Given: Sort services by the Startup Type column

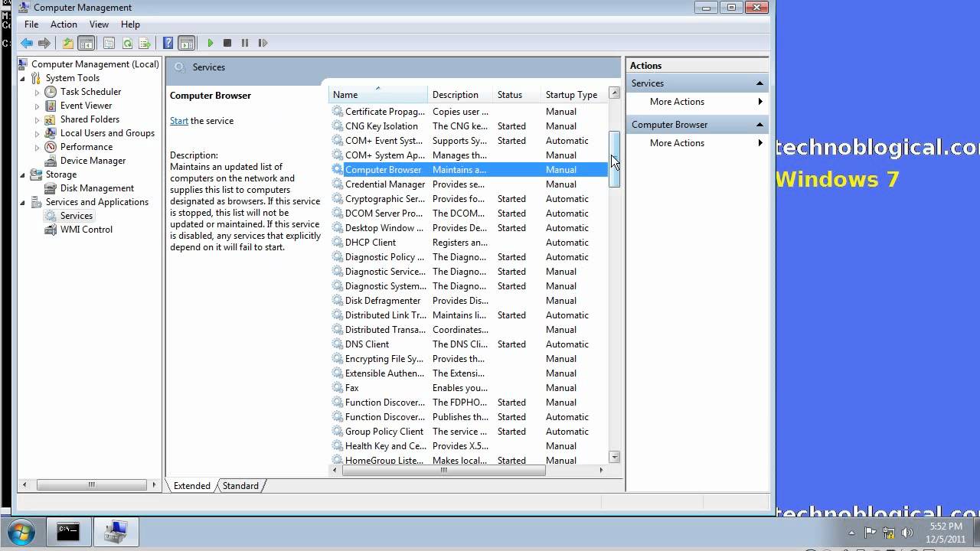Looking at the screenshot, I should (574, 95).
